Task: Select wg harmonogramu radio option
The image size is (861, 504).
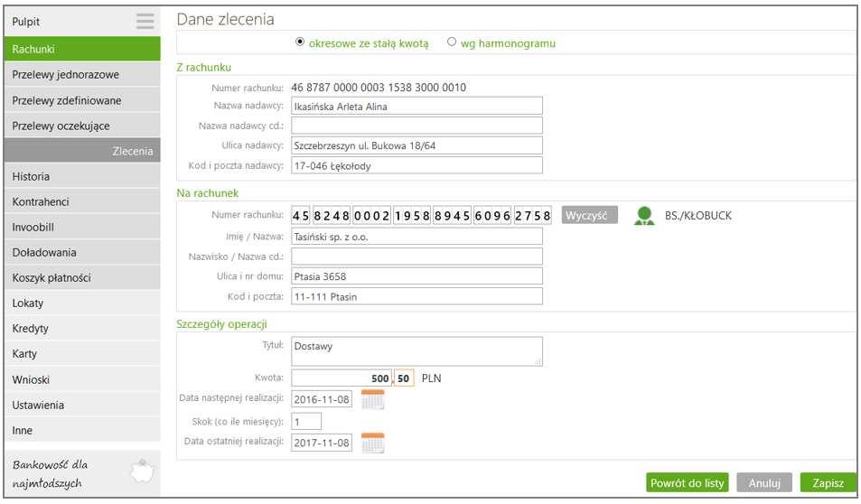Action: [x=452, y=42]
